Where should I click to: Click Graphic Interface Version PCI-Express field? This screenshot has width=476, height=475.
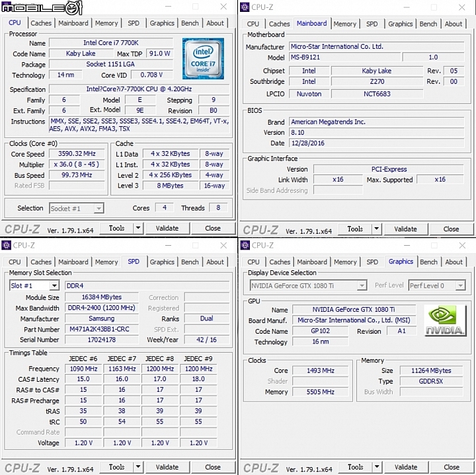point(389,169)
